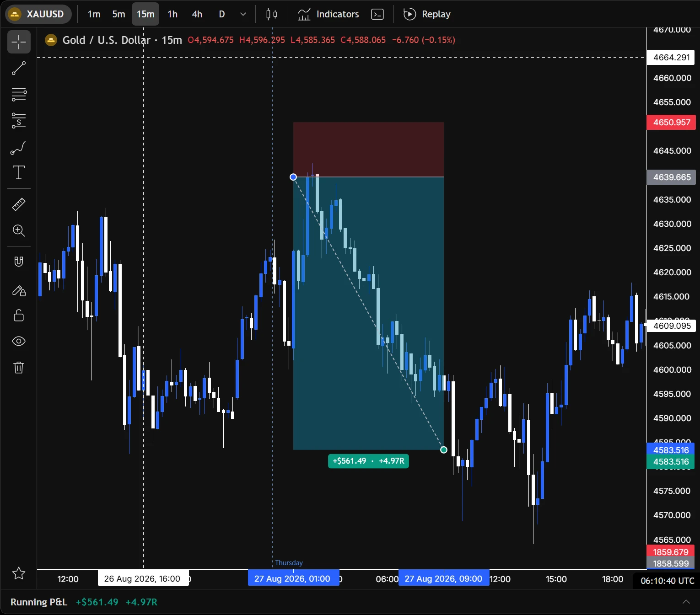
Task: Switch to the 5m timeframe
Action: pyautogui.click(x=118, y=14)
